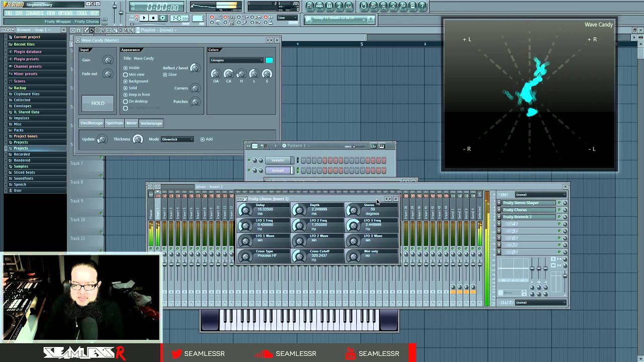The image size is (644, 362).
Task: Click the HOLD button in Wave Candy
Action: [98, 103]
